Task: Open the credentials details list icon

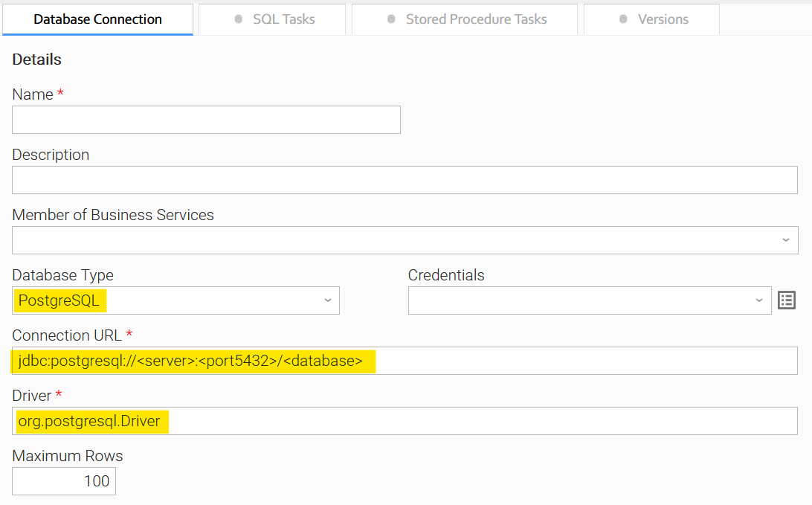Action: (x=787, y=300)
